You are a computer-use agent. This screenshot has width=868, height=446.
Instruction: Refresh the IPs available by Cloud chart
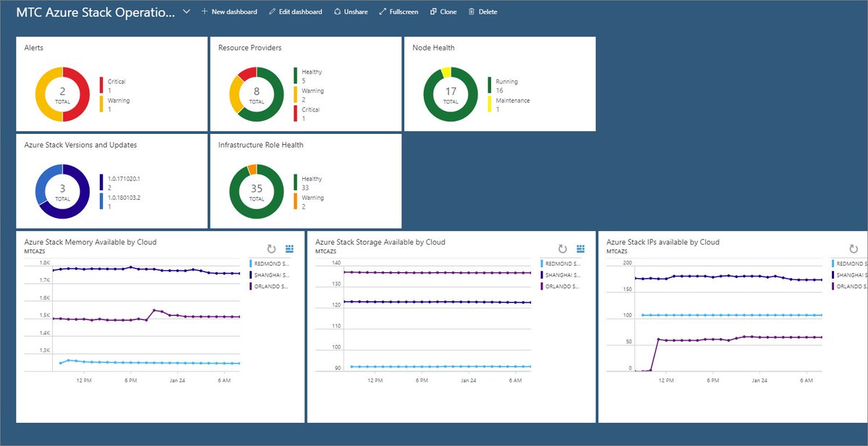(x=854, y=248)
